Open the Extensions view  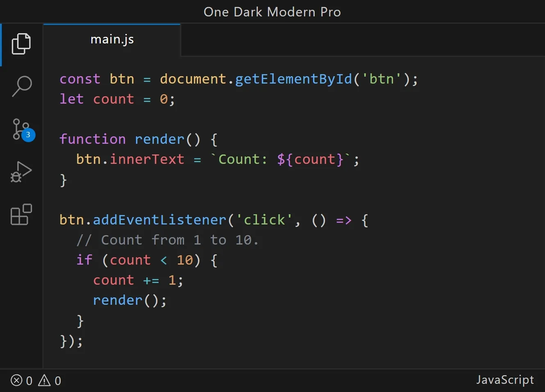tap(21, 214)
